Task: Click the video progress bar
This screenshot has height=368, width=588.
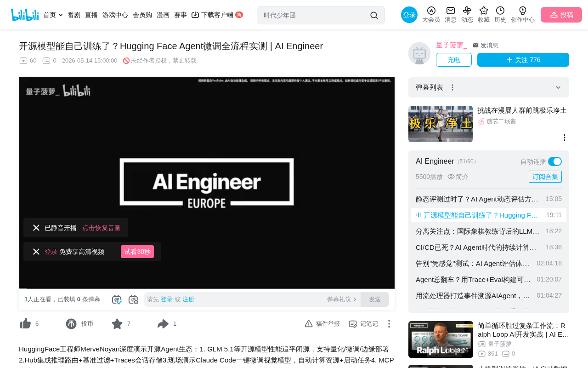Action: [207, 288]
